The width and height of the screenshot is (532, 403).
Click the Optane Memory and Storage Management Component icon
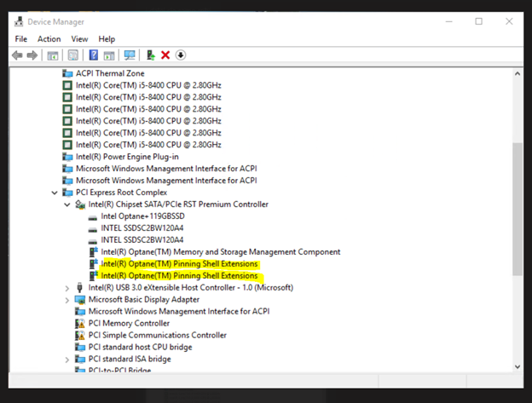[x=93, y=252]
